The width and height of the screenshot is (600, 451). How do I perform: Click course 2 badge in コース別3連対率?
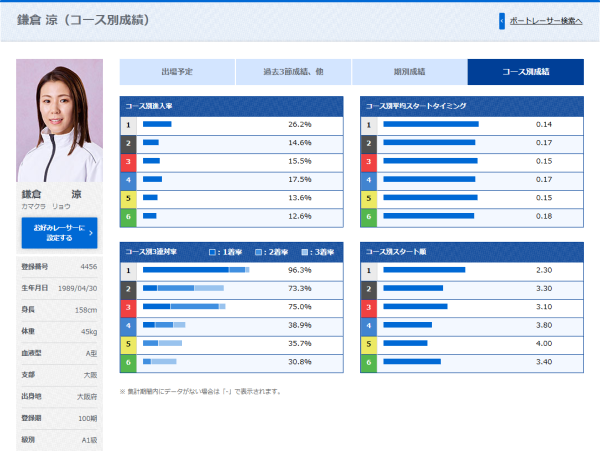point(128,289)
